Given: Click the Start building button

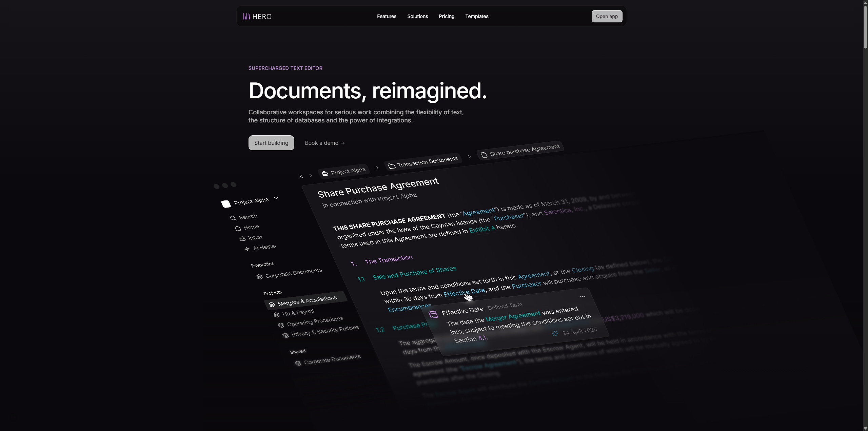Looking at the screenshot, I should point(271,143).
